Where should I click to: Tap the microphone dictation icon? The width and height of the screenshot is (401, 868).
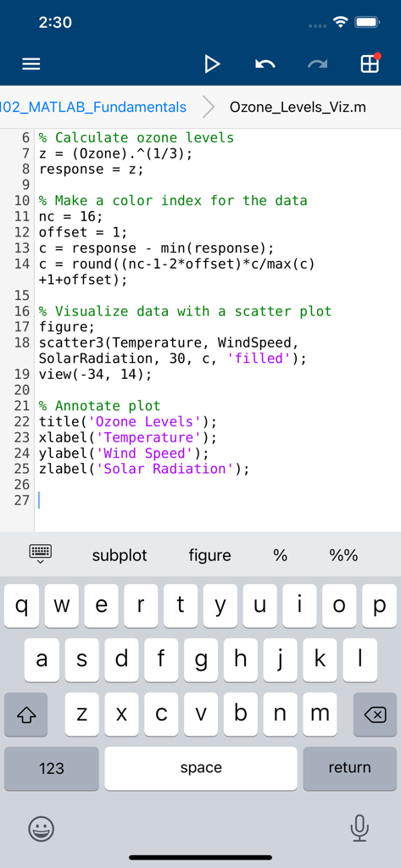pos(359,828)
